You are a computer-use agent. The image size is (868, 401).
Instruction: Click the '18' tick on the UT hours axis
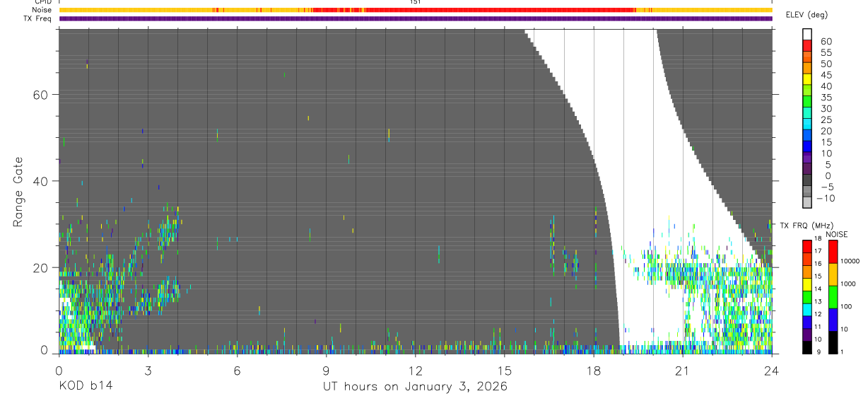point(594,371)
